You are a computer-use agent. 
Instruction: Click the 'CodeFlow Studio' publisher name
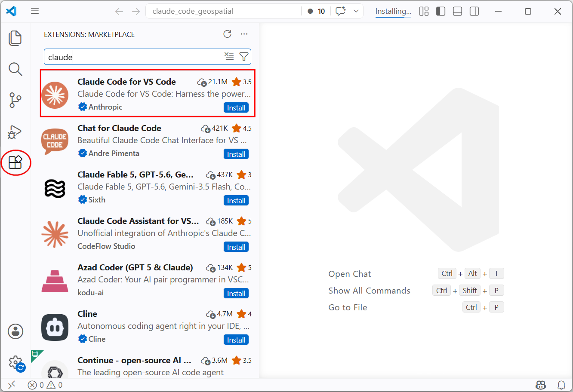click(x=106, y=246)
